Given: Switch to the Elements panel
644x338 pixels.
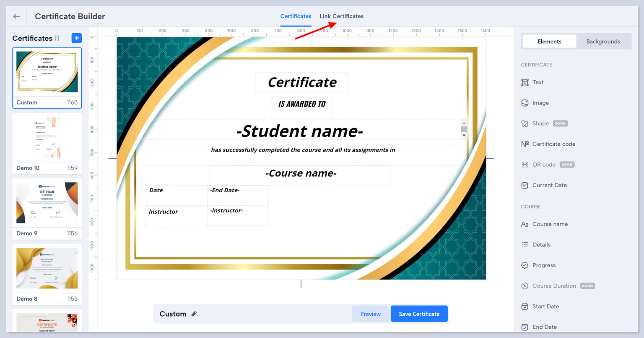Looking at the screenshot, I should [x=549, y=42].
